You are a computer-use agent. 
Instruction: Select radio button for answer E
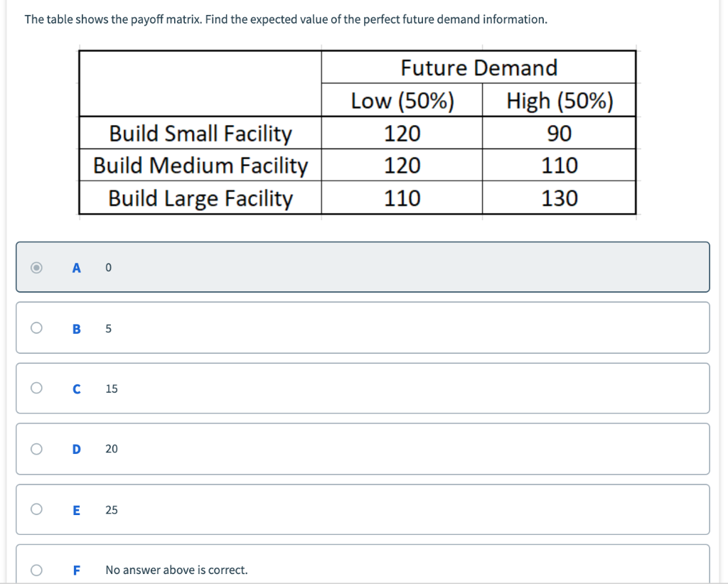pyautogui.click(x=36, y=509)
